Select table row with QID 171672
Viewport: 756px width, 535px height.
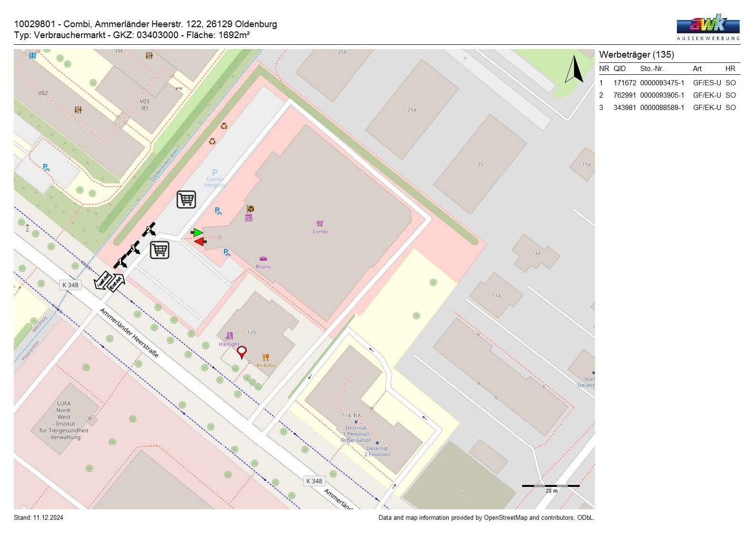click(669, 83)
